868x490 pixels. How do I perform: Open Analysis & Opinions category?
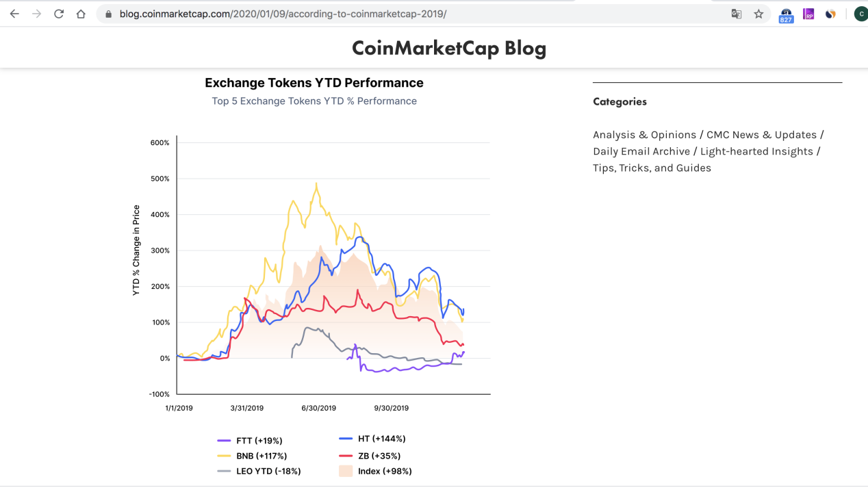(644, 135)
